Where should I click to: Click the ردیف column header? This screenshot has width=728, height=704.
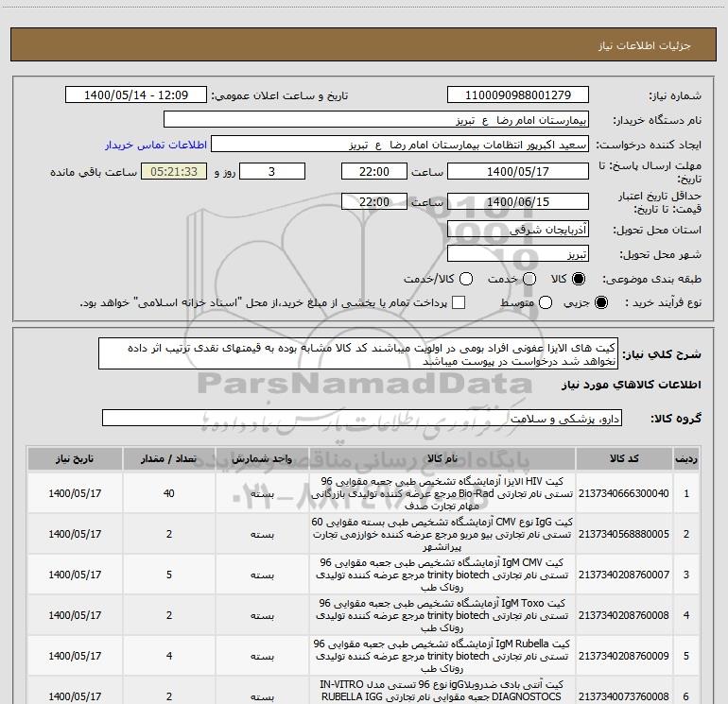tap(685, 458)
